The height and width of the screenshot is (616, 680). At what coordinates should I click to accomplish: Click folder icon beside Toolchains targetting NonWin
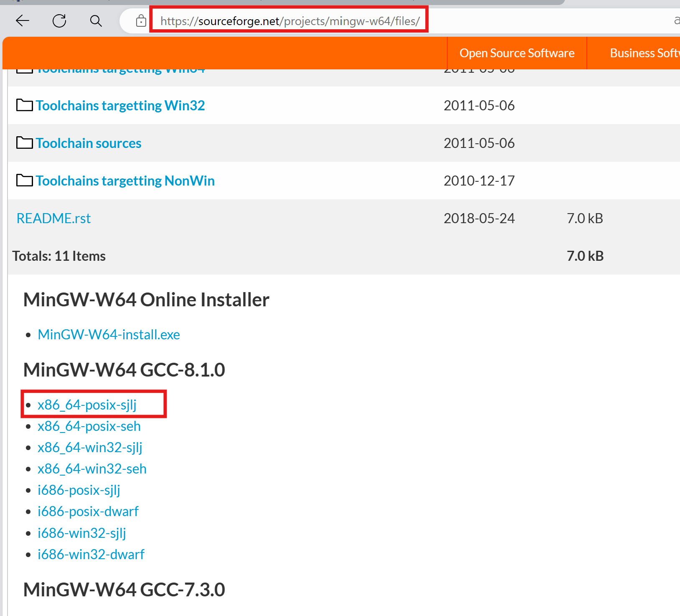(x=24, y=180)
